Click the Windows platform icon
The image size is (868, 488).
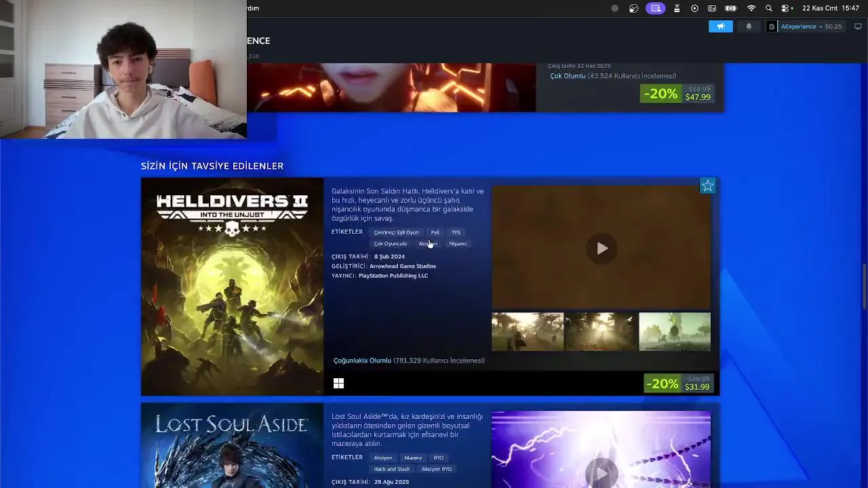pos(338,384)
